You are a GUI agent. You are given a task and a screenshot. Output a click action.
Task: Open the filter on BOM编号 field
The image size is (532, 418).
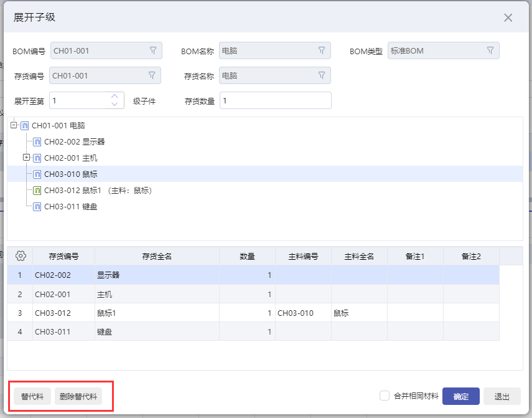pos(153,50)
